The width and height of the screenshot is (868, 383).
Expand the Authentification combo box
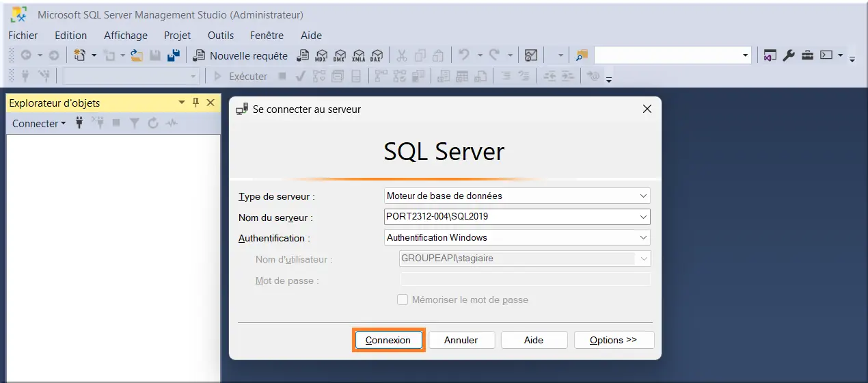coord(643,237)
